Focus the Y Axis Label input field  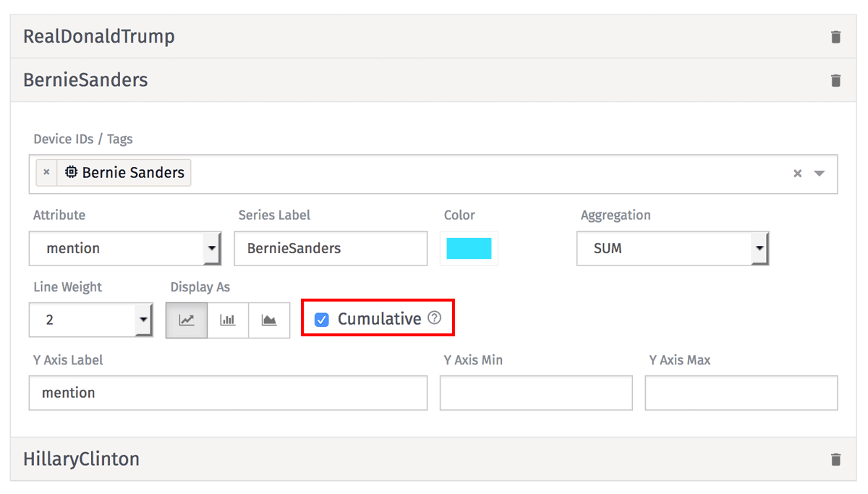228,393
